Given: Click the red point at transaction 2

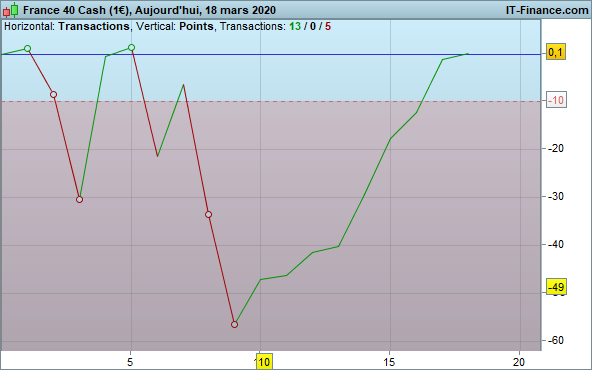Looking at the screenshot, I should [x=54, y=94].
